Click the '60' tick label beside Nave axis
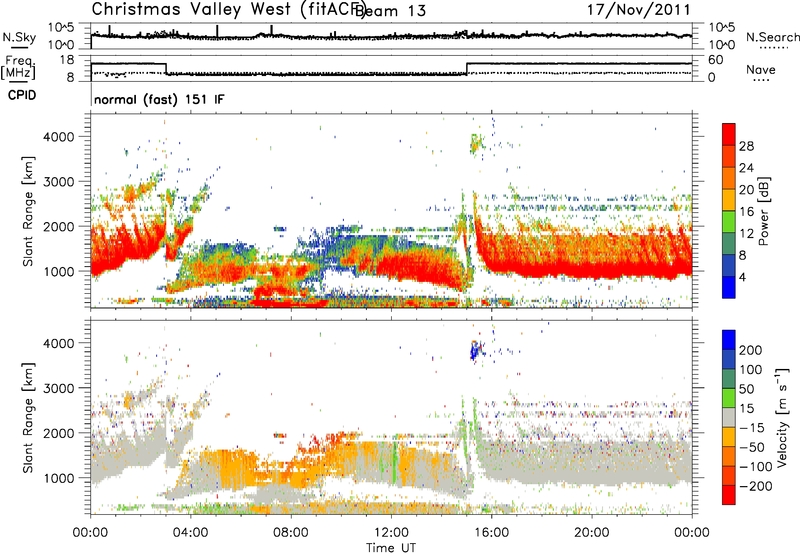The image size is (800, 554). tap(715, 60)
